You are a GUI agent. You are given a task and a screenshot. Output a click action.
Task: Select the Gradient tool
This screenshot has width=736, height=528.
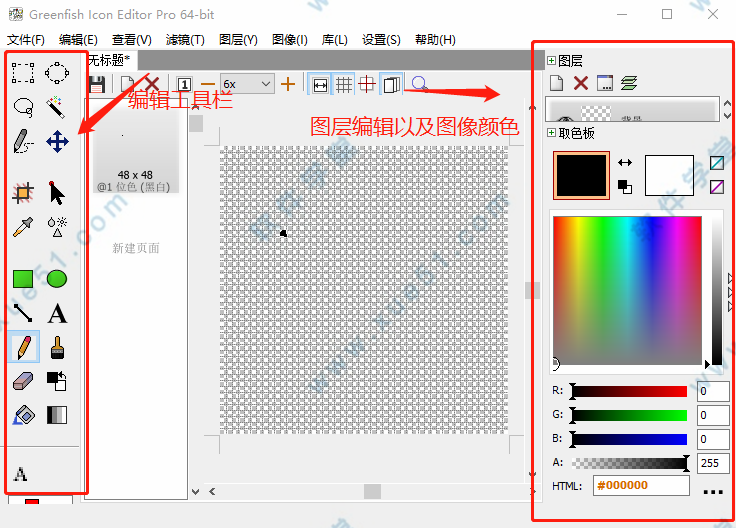(x=57, y=414)
